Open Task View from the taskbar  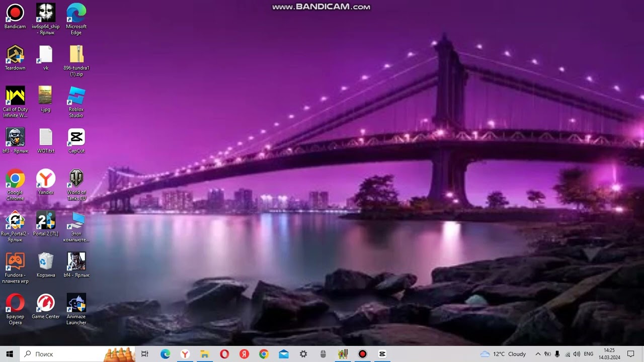(145, 354)
